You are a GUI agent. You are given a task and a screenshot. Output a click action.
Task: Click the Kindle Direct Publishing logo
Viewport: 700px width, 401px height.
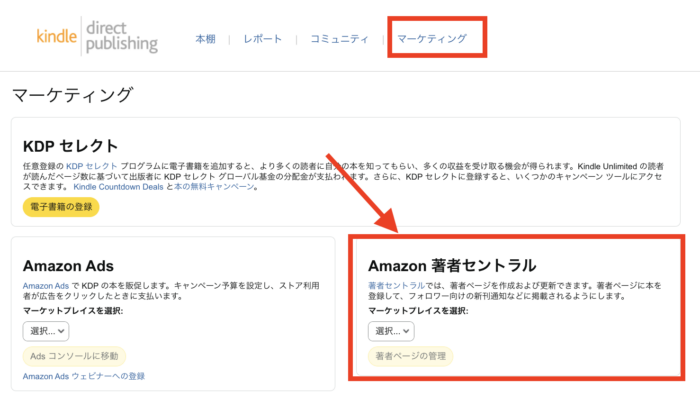pyautogui.click(x=97, y=37)
